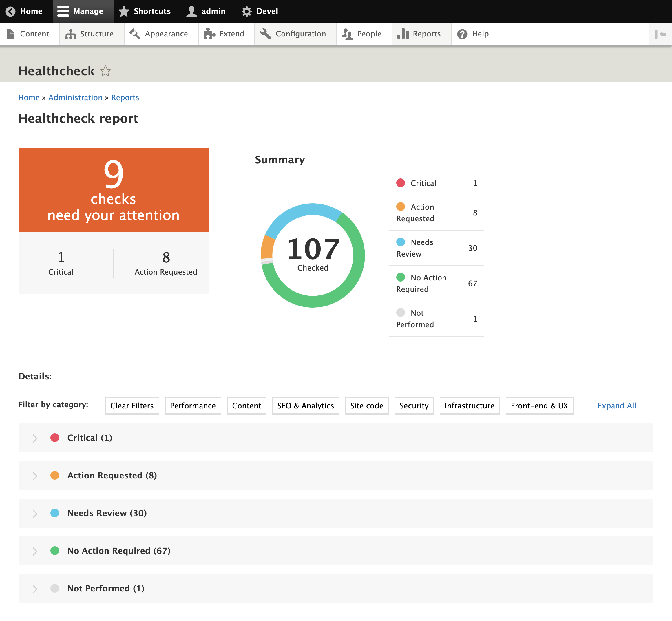Click the admin toolbar tab

[206, 11]
